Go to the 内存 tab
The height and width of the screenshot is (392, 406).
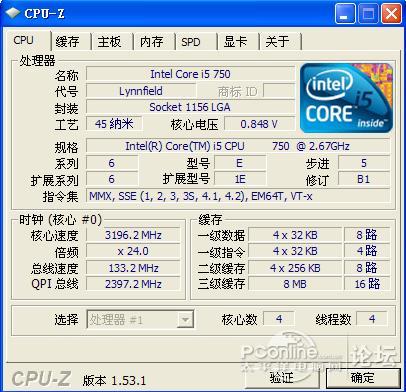point(152,42)
